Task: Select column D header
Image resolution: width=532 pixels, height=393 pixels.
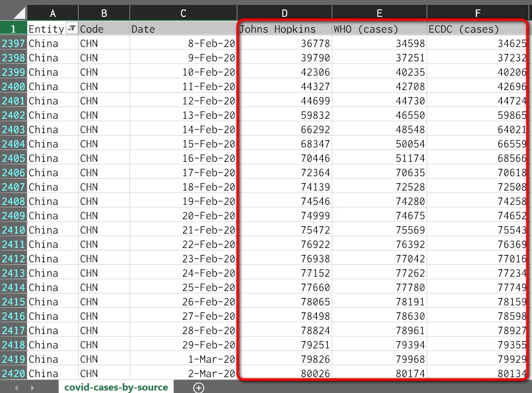Action: pos(284,13)
